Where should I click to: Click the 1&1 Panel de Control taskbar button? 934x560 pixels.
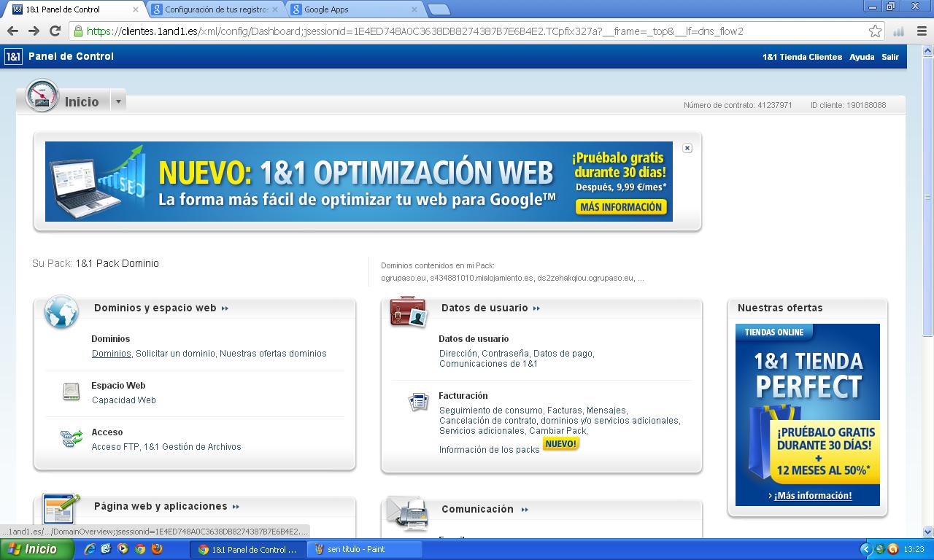pos(248,549)
